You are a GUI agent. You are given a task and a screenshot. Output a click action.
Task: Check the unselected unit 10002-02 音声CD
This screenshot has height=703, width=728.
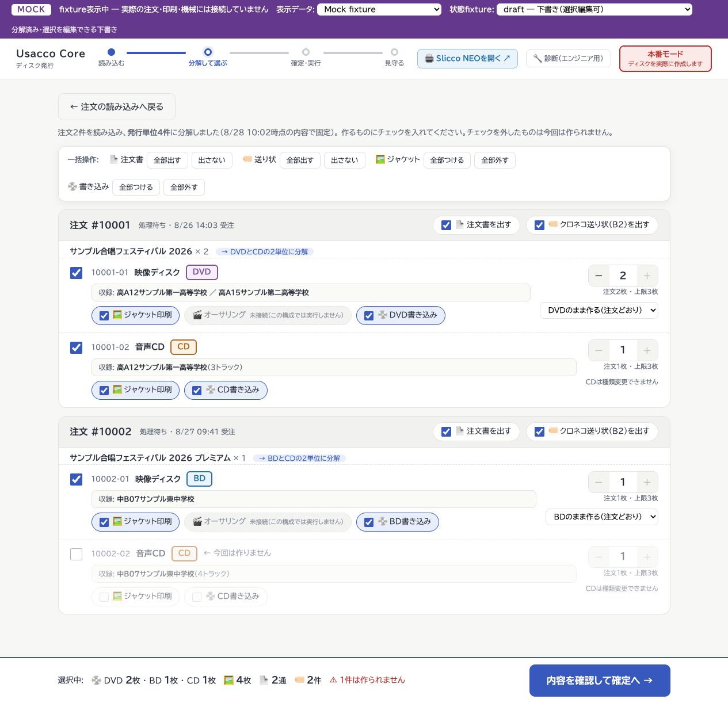76,554
